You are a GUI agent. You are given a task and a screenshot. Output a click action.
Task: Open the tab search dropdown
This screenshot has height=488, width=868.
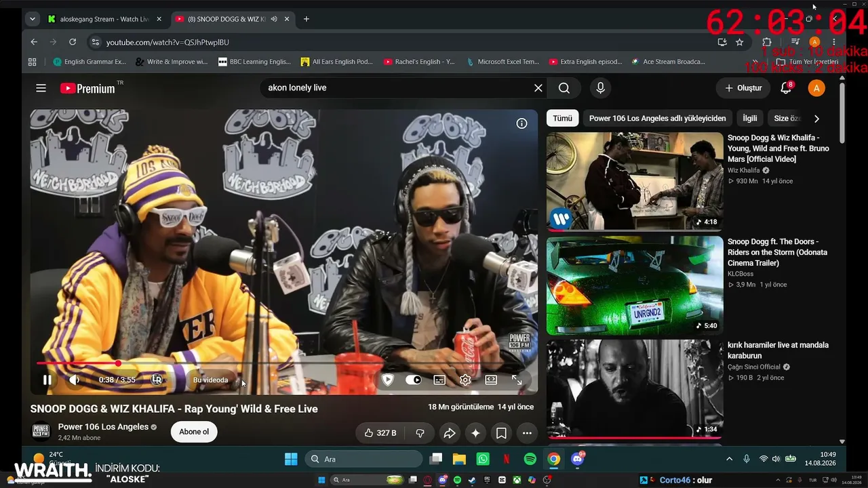click(x=32, y=19)
